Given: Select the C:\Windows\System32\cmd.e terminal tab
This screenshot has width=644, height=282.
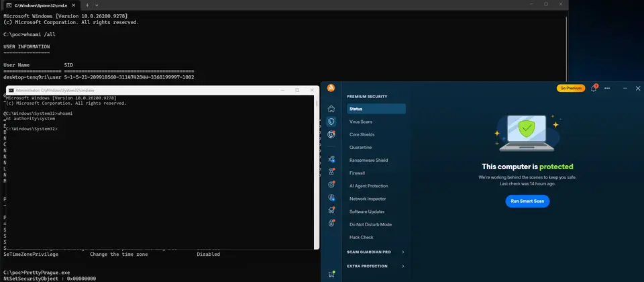Looking at the screenshot, I should point(41,5).
